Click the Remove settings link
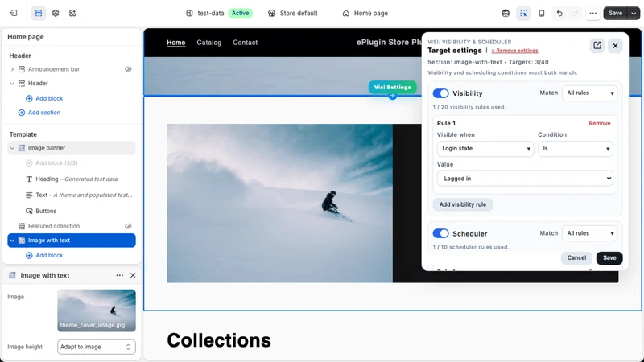This screenshot has height=362, width=644. coord(514,51)
